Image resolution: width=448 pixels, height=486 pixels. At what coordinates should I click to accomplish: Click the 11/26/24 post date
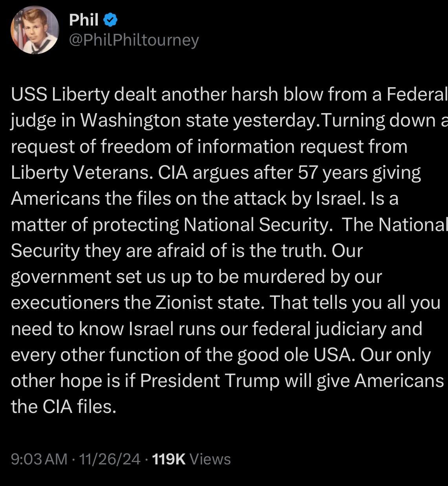tap(110, 459)
